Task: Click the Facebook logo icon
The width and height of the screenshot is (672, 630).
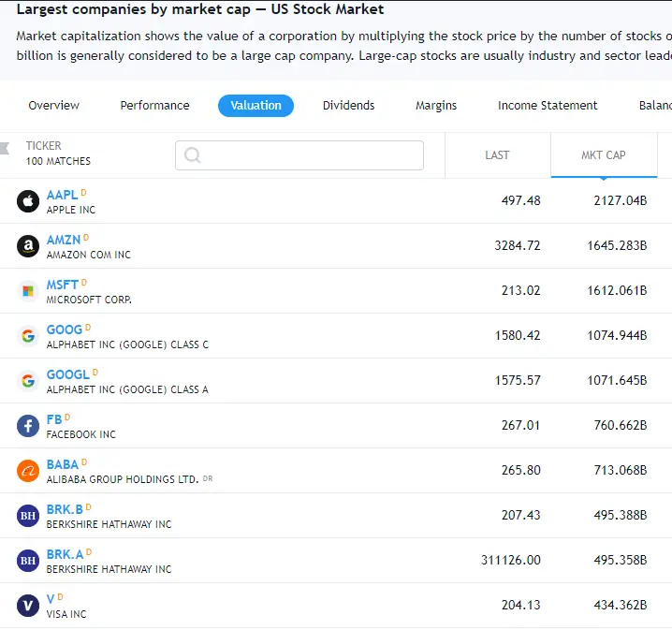Action: [28, 426]
